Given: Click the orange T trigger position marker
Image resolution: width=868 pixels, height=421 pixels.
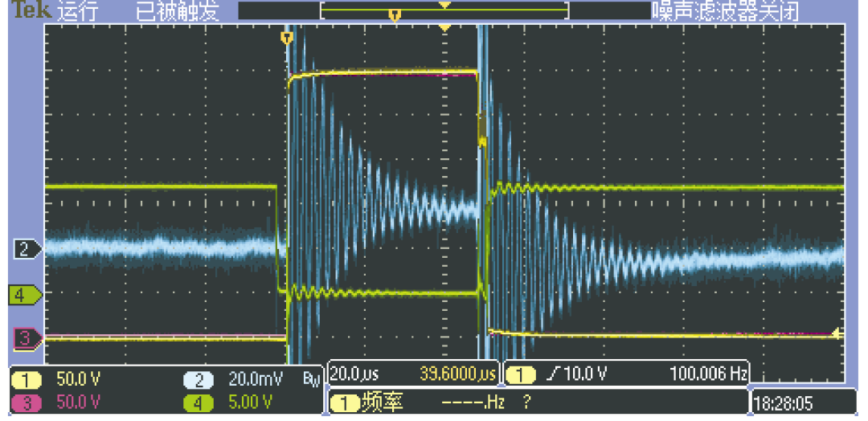Looking at the screenshot, I should click(286, 38).
